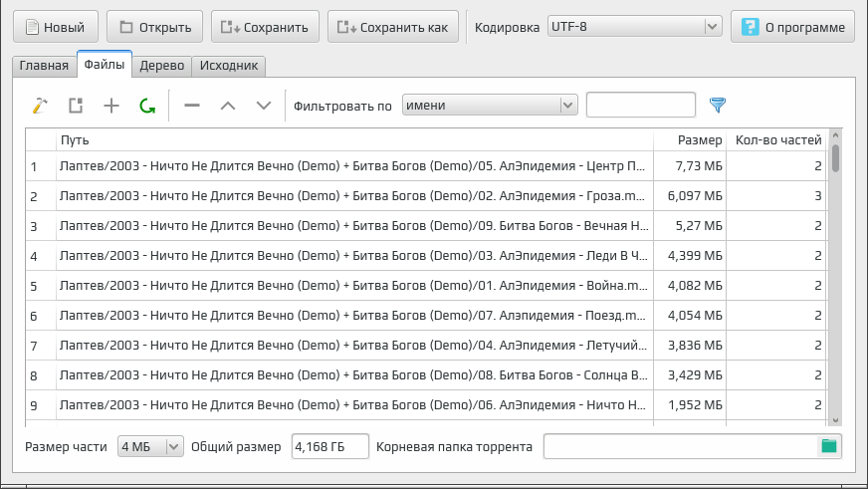Click the Сохранить button
This screenshot has width=868, height=489.
point(265,27)
